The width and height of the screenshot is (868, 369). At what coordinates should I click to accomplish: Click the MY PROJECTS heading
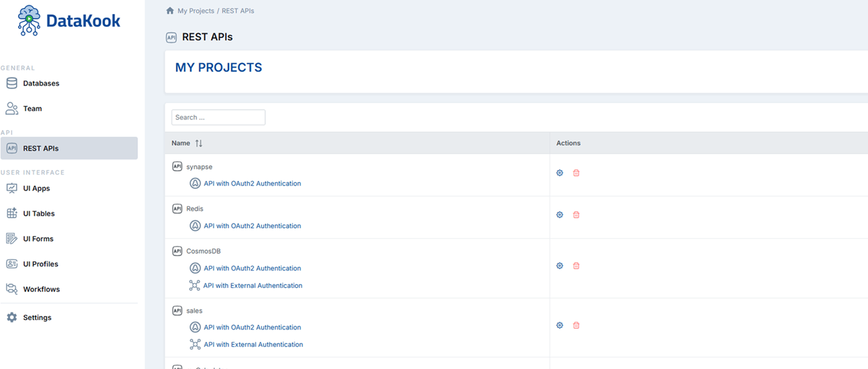coord(218,68)
